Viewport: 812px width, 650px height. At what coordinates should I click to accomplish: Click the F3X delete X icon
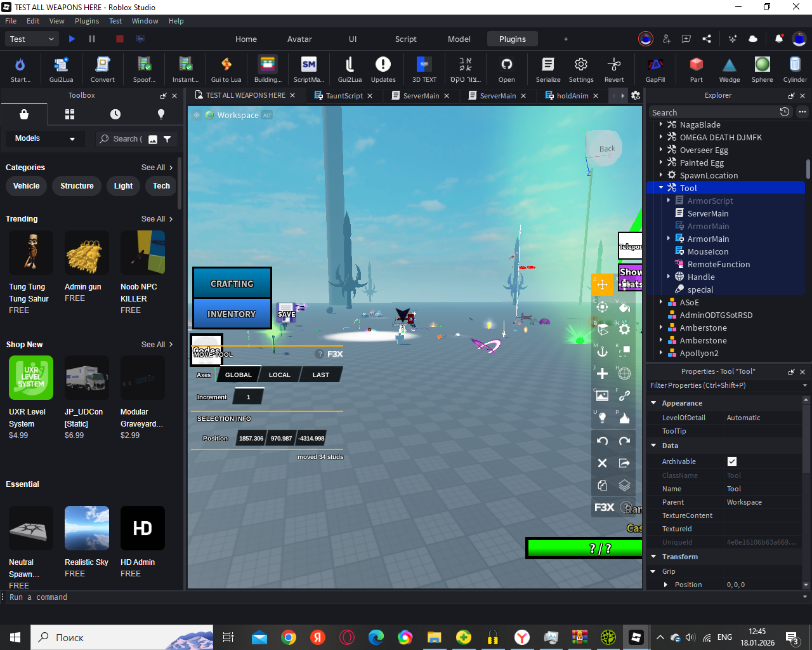pos(603,463)
